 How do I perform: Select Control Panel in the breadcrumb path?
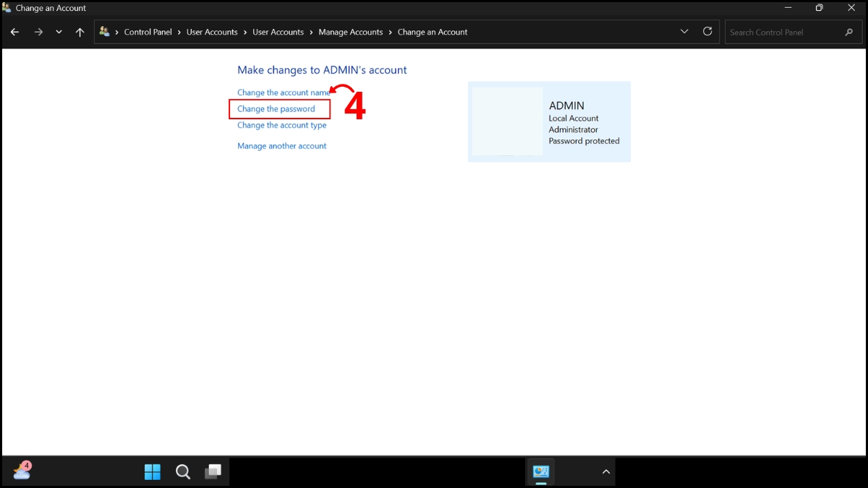tap(148, 32)
